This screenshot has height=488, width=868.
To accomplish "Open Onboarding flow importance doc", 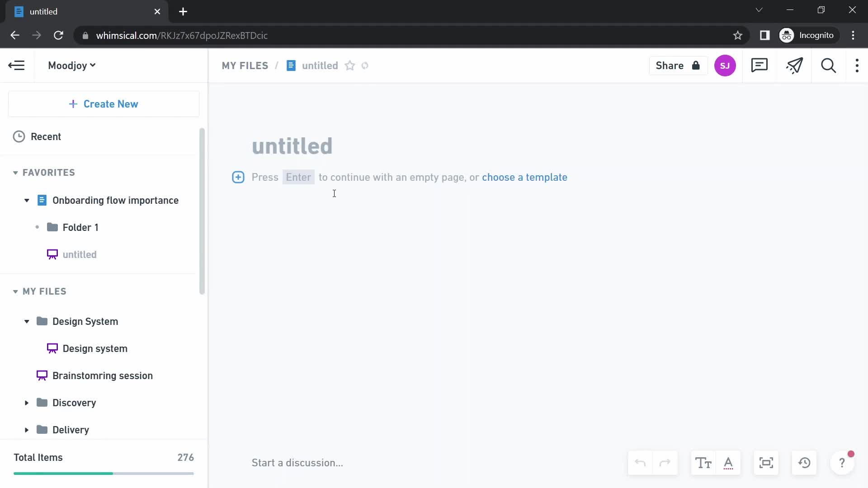I will (x=115, y=200).
